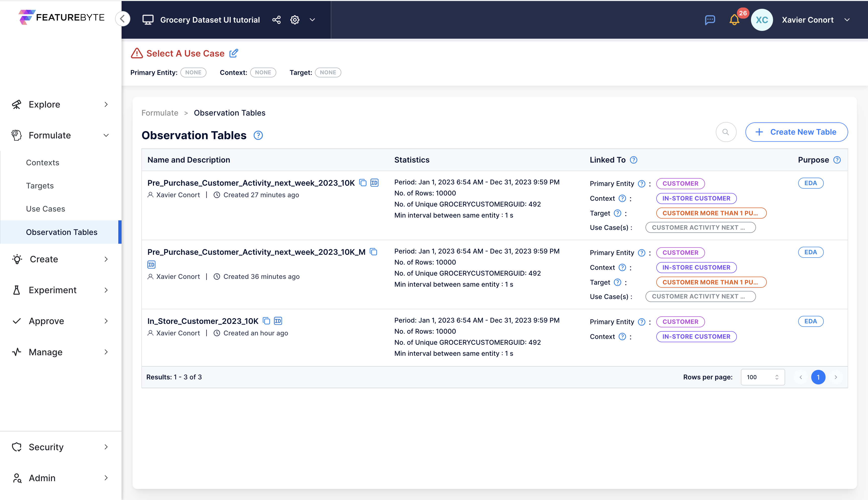Open the Xavier Conort account menu
868x500 pixels.
point(816,20)
